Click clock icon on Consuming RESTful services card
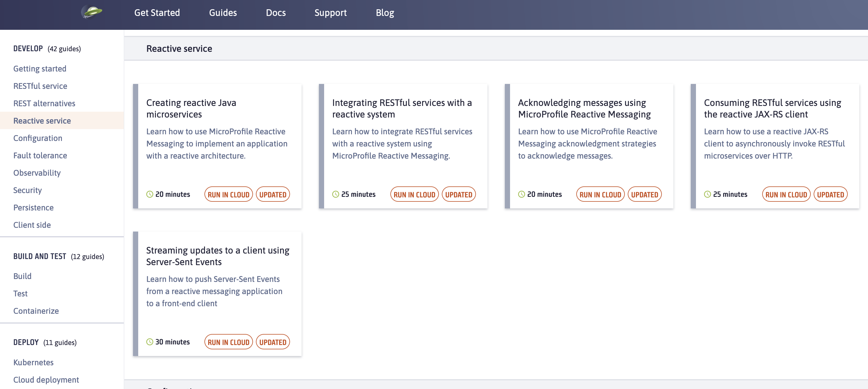 tap(707, 194)
